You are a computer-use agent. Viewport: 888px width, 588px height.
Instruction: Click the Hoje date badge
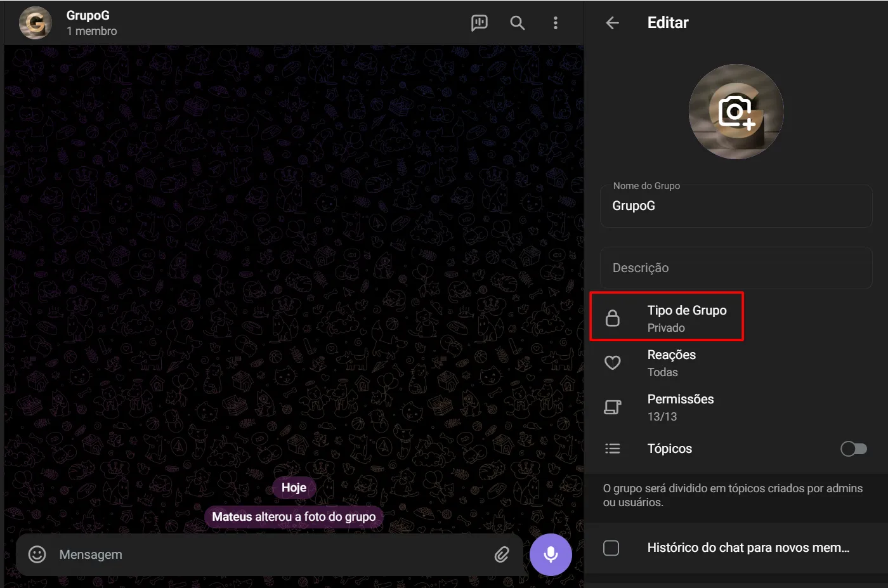294,488
